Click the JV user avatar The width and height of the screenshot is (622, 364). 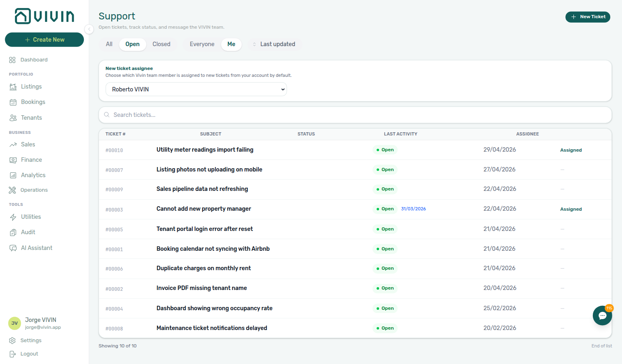tap(15, 323)
